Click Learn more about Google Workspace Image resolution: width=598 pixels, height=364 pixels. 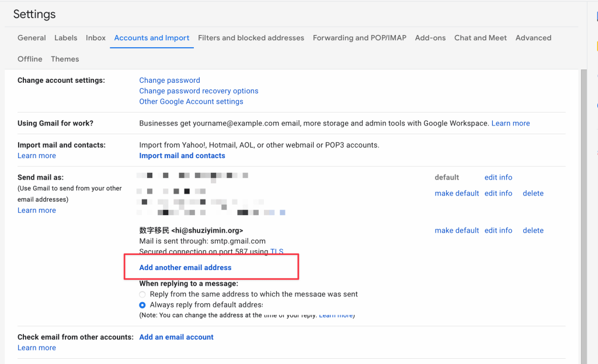(x=510, y=124)
